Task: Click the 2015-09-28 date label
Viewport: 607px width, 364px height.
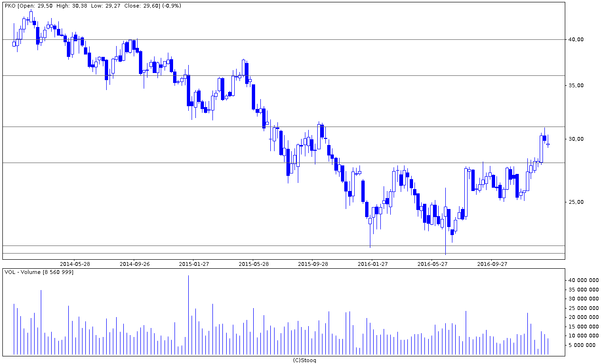Action: (x=313, y=264)
